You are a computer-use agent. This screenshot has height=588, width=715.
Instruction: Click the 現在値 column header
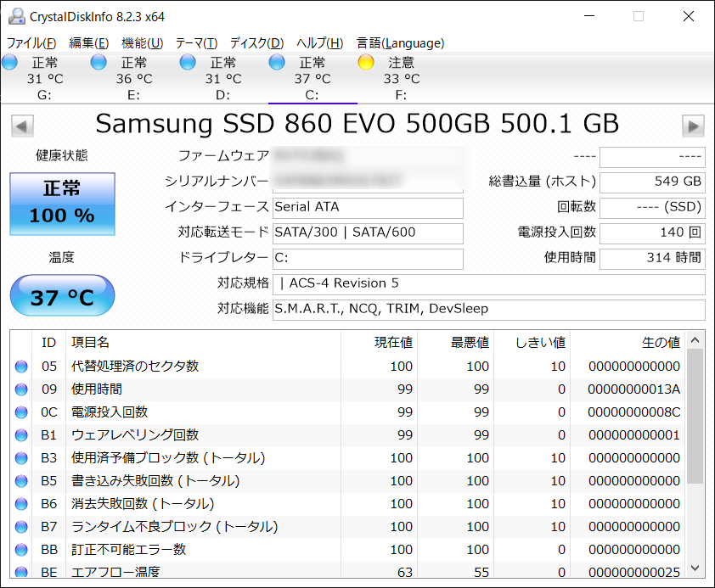380,343
